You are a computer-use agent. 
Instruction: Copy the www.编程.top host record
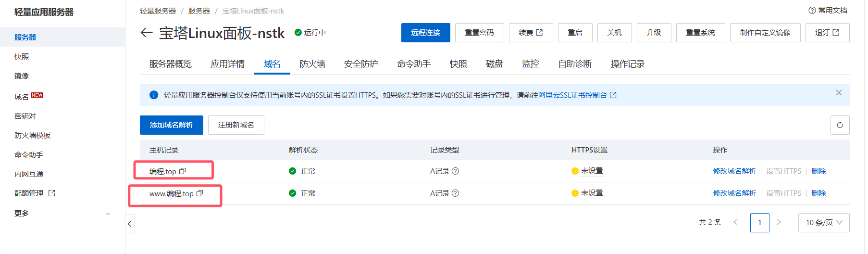coord(200,193)
